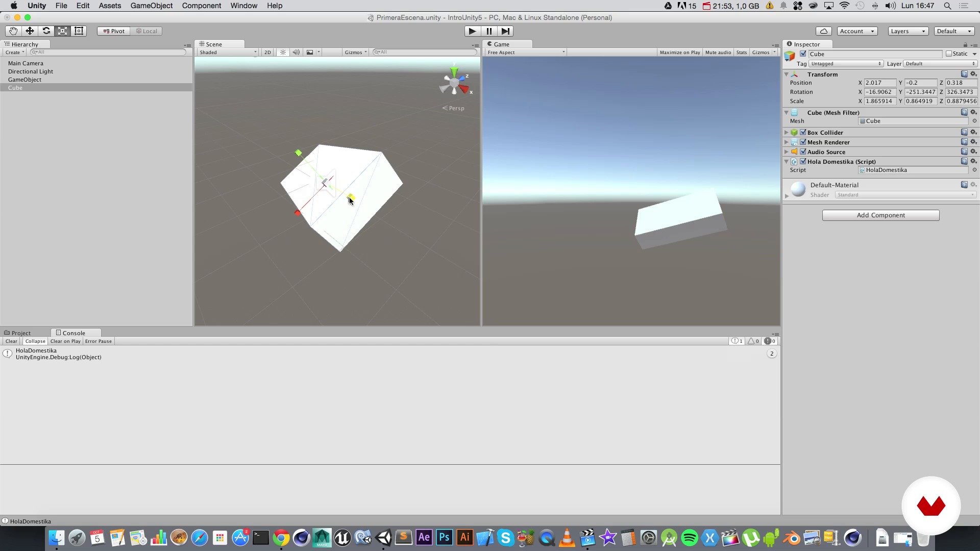Screen dimensions: 980x551
Task: Clear the Console messages
Action: (11, 341)
